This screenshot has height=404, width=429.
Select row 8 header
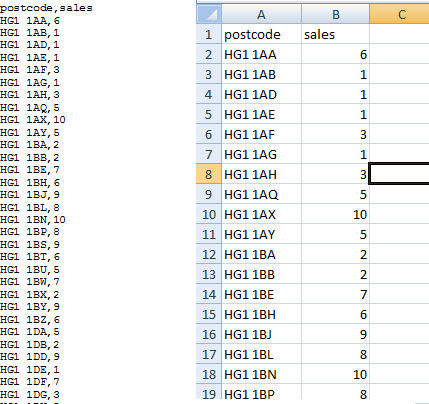[x=209, y=174]
